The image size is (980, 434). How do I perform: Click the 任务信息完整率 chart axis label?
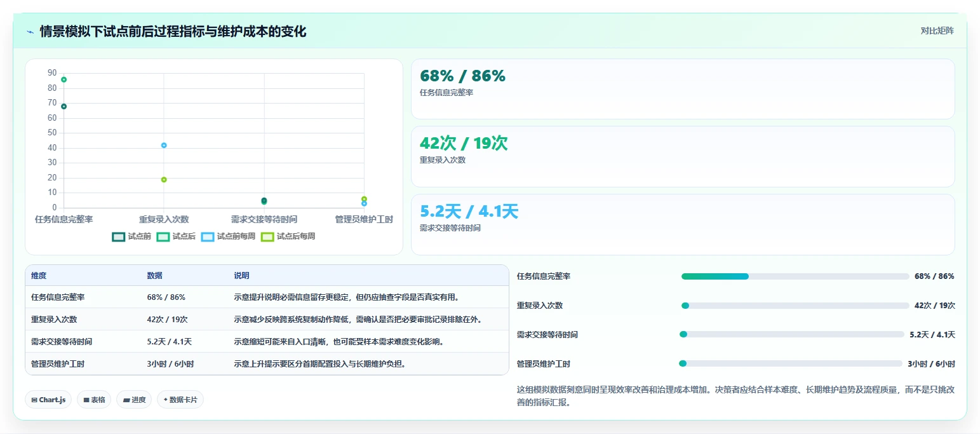64,219
